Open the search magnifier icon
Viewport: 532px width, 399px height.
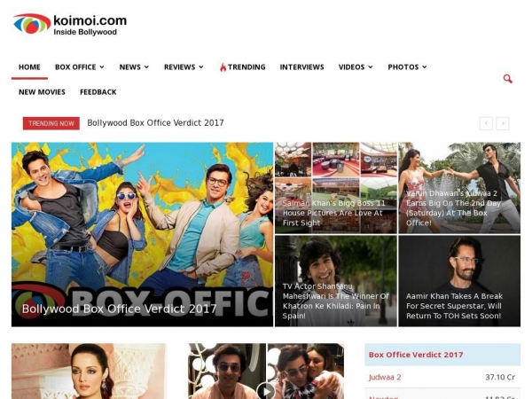pyautogui.click(x=507, y=79)
